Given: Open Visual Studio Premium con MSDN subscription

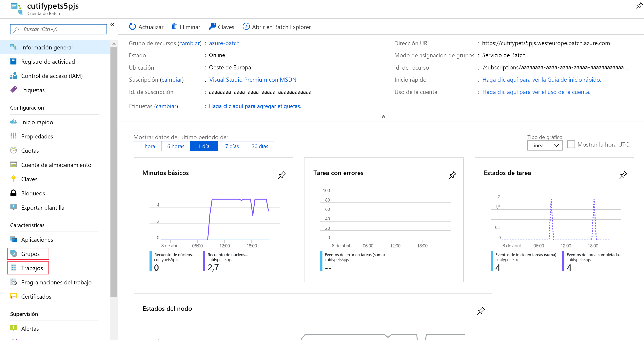Looking at the screenshot, I should coord(252,80).
